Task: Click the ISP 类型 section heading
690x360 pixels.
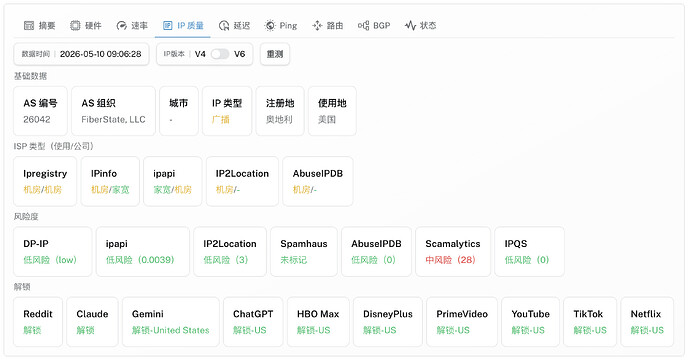Action: click(x=54, y=146)
